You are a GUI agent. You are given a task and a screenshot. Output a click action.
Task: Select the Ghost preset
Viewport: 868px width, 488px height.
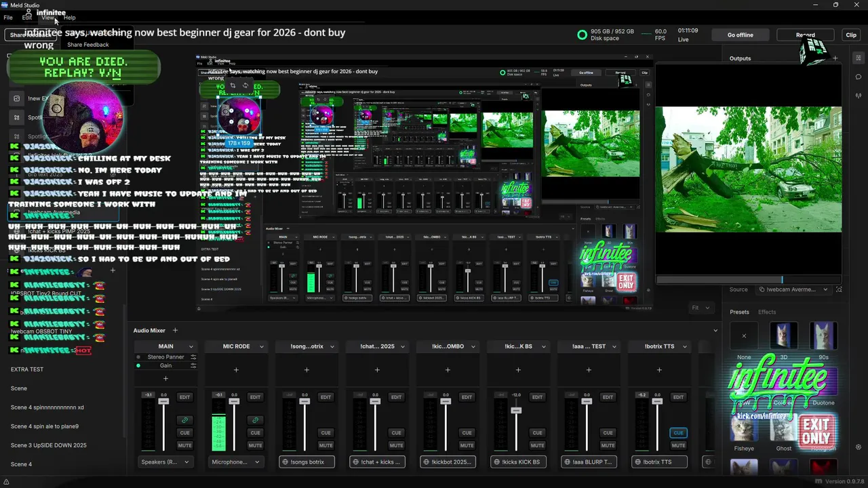click(x=784, y=428)
